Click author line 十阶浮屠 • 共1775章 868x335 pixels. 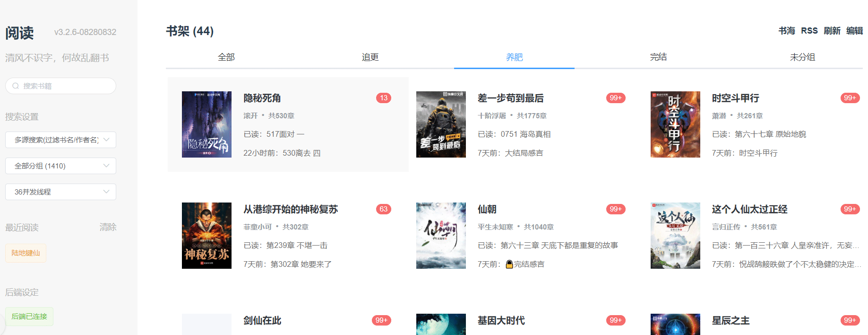click(512, 116)
